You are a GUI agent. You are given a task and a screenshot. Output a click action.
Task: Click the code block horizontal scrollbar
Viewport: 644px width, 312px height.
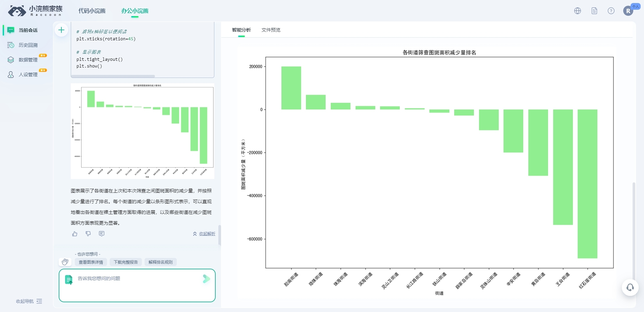point(113,76)
